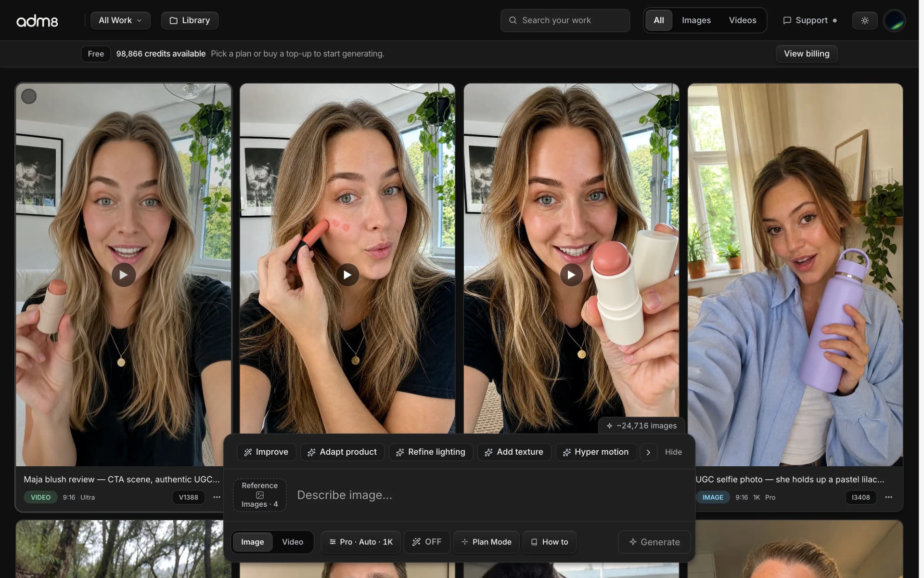
Task: Click the Describe image prompt field
Action: [x=491, y=495]
